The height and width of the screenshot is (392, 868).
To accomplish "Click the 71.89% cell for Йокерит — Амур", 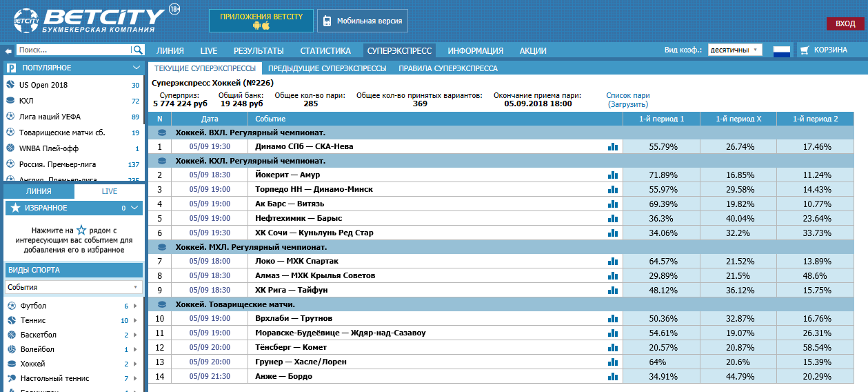I will (x=663, y=175).
